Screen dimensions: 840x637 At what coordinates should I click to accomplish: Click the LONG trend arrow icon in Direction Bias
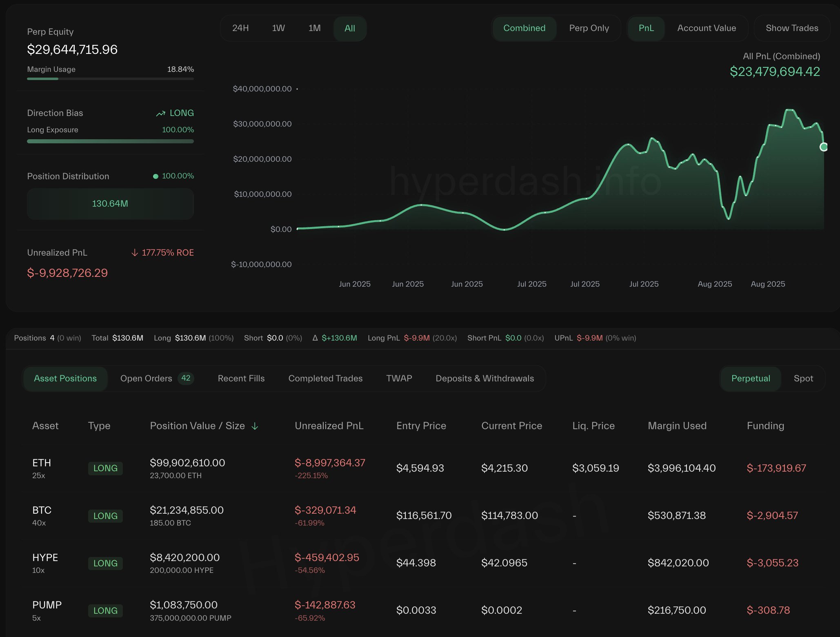[x=160, y=114]
